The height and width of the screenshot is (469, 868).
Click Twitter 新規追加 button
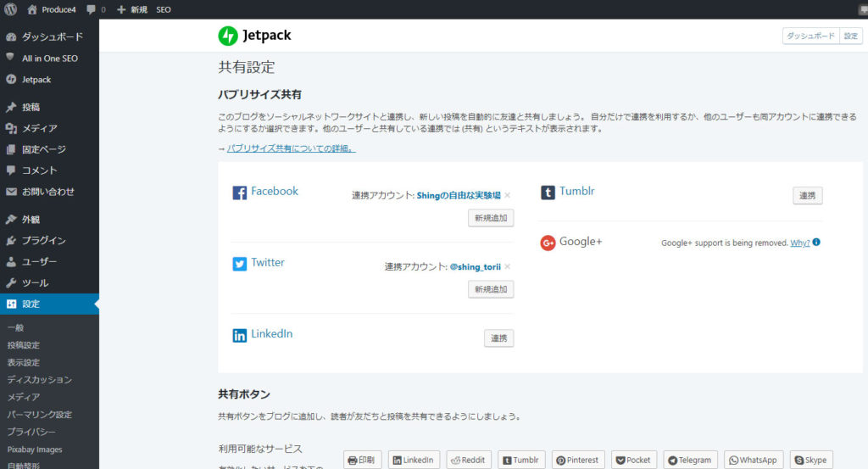point(491,289)
